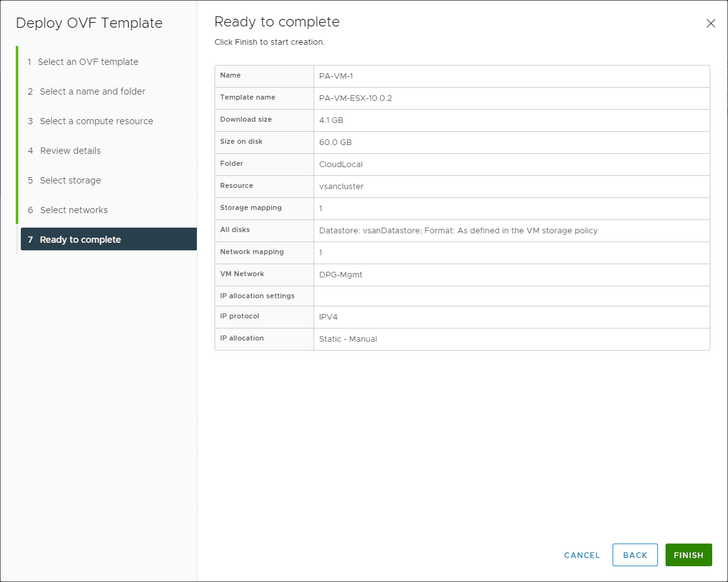This screenshot has height=582, width=728.
Task: Select the template name PA-VM-ESX-10.0.2 cell
Action: pos(355,98)
